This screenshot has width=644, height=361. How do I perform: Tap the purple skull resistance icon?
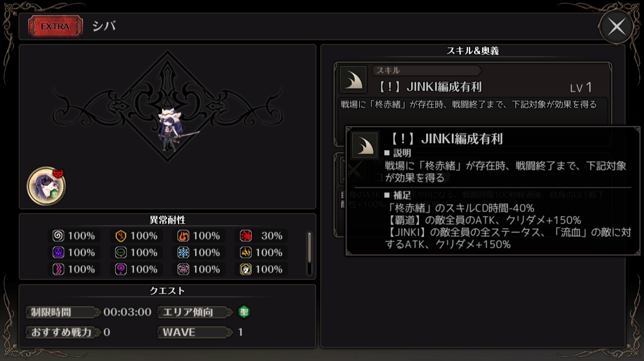(x=59, y=252)
